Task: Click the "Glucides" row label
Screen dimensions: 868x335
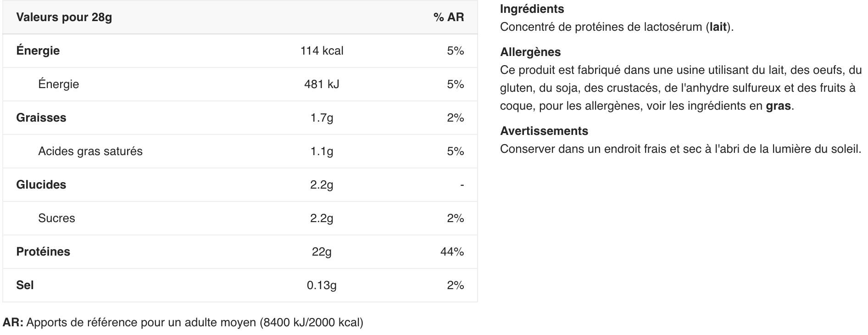Action: point(41,185)
